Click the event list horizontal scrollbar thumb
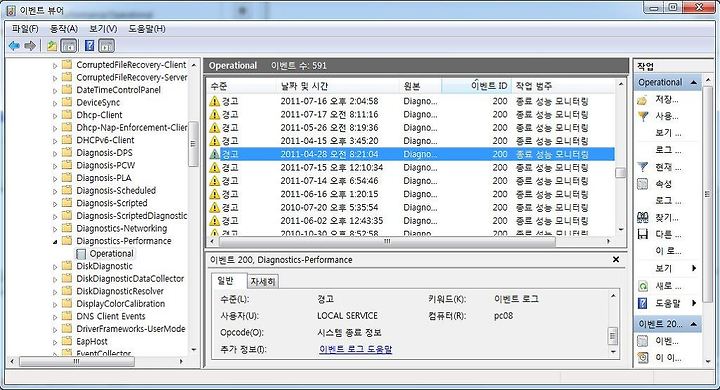 pyautogui.click(x=386, y=241)
